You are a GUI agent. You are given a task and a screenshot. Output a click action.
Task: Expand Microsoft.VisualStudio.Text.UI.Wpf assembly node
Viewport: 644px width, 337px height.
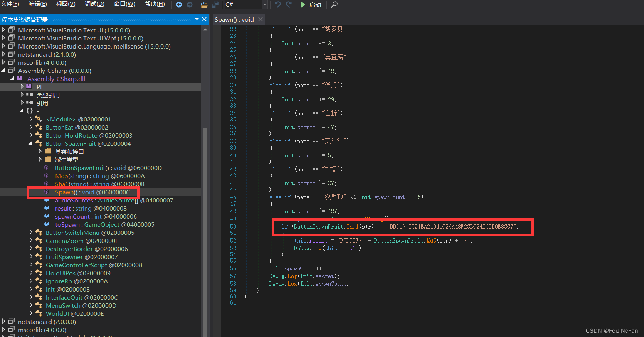click(4, 38)
